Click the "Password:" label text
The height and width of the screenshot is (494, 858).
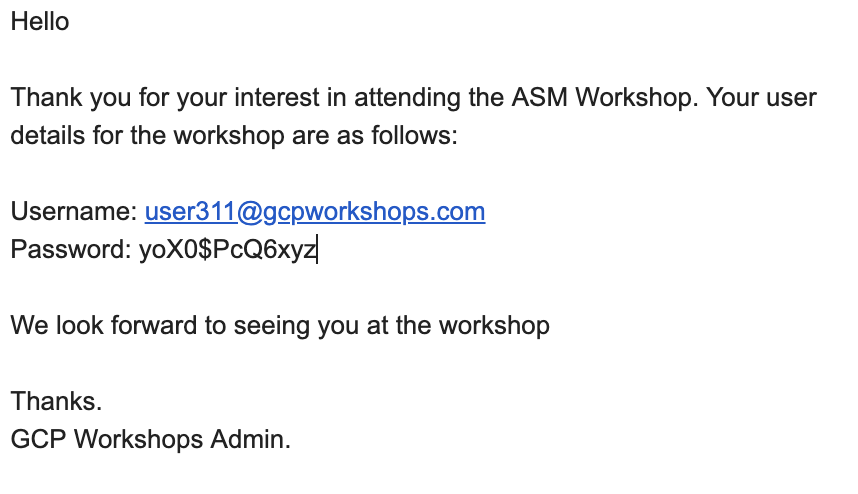(70, 249)
